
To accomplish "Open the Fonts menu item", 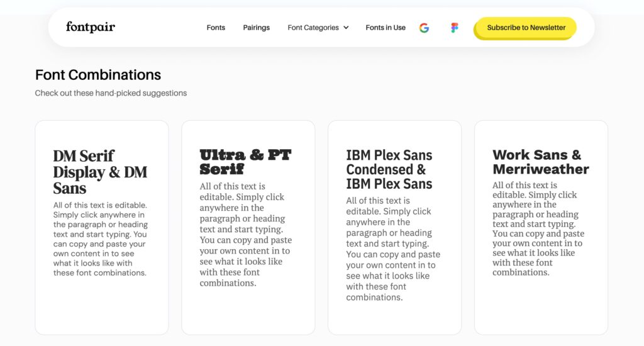I will [216, 28].
